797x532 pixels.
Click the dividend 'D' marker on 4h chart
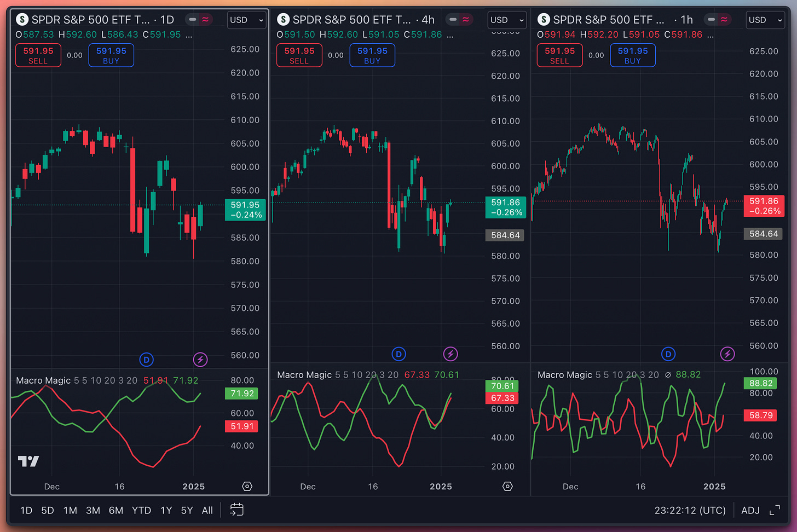(399, 354)
